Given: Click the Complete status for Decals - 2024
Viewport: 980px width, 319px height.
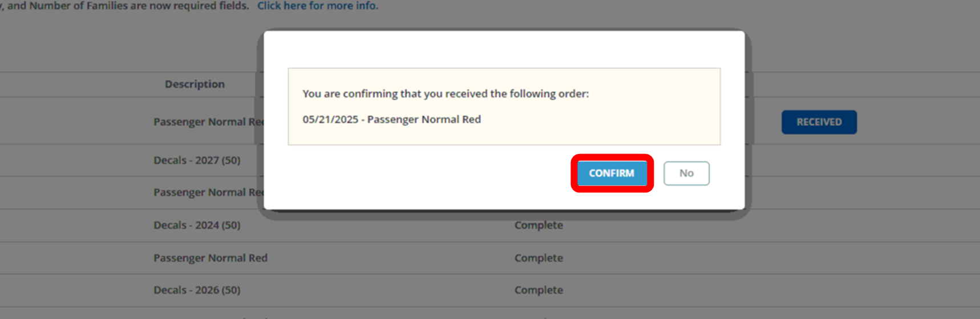Looking at the screenshot, I should point(538,225).
